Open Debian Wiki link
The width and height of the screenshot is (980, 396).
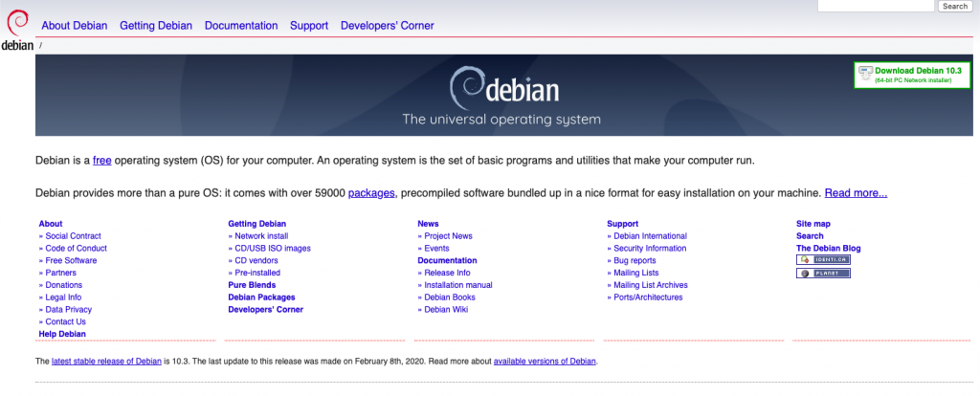pyautogui.click(x=446, y=309)
